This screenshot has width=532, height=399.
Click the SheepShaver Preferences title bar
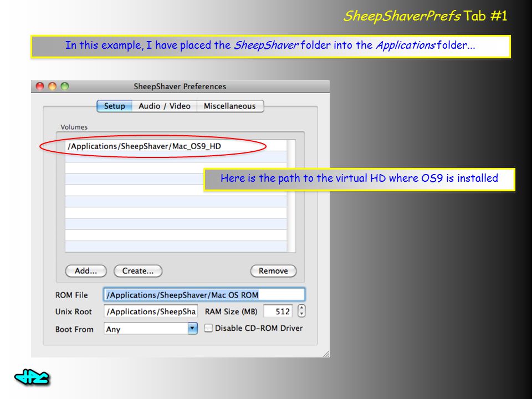pos(180,86)
